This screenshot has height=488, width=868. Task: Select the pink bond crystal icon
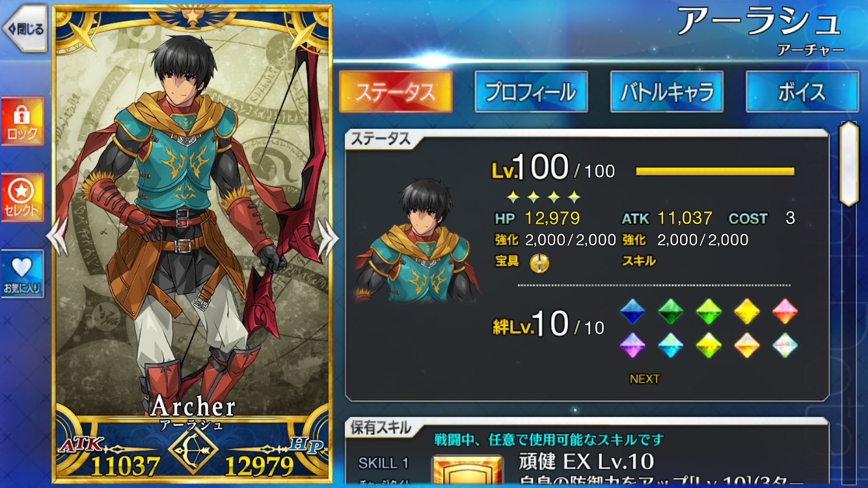point(785,312)
